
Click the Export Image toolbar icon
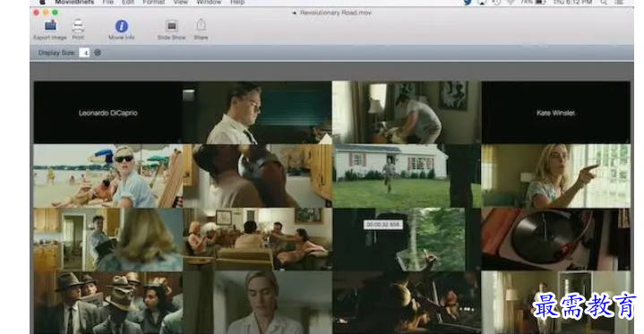coord(50,26)
